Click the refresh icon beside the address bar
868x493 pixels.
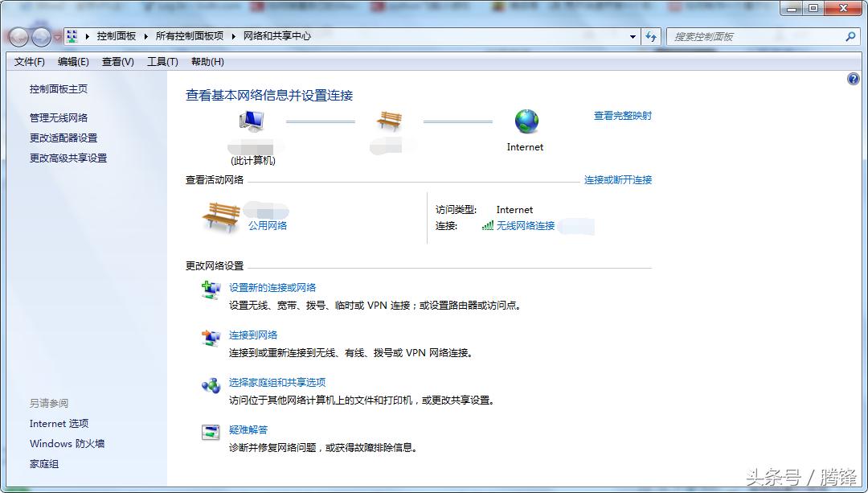(x=651, y=36)
